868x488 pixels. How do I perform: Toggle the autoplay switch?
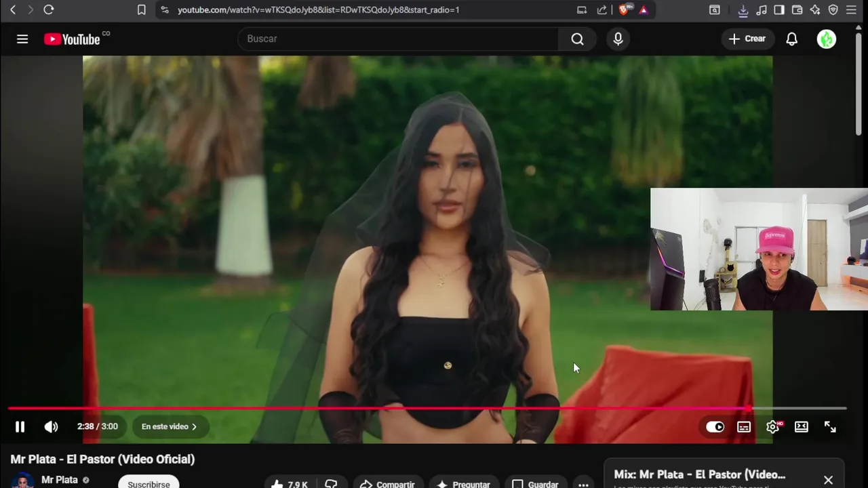click(715, 427)
